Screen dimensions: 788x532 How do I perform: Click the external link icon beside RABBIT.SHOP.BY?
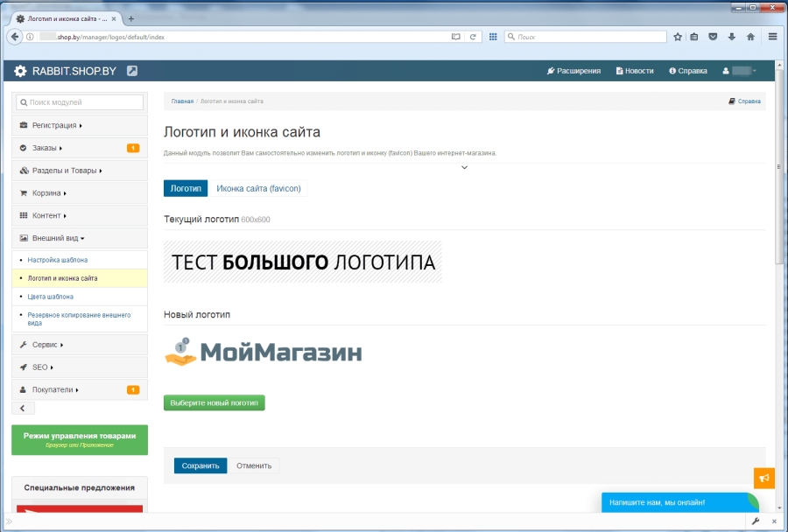tap(132, 71)
